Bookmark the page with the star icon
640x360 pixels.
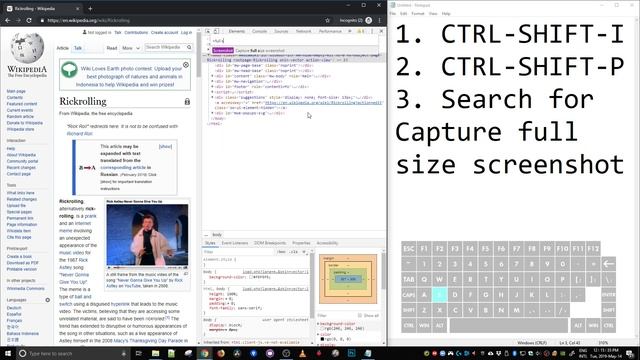tap(327, 20)
